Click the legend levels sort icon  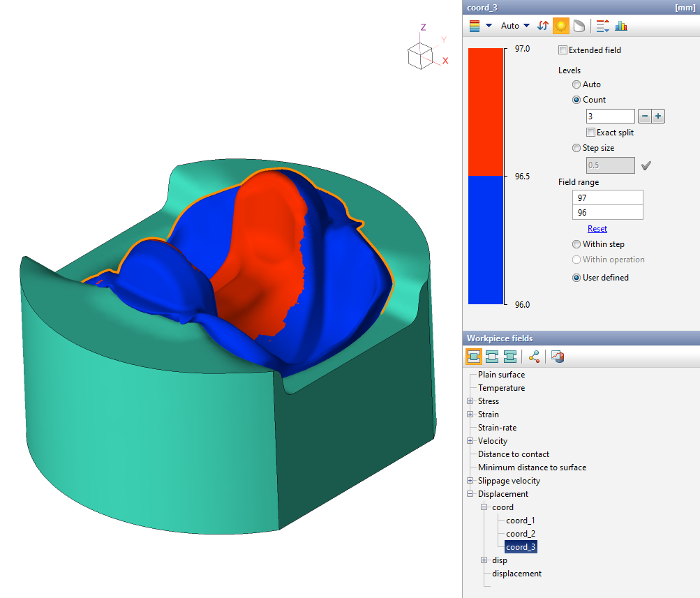602,26
